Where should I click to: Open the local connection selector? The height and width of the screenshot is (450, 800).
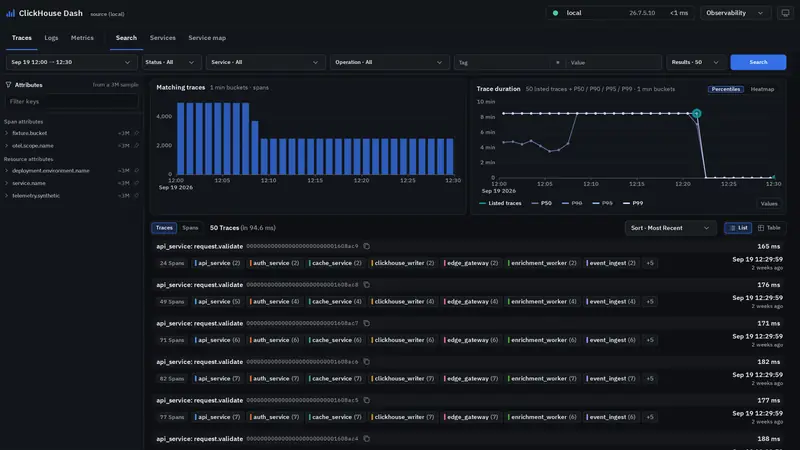coord(619,13)
